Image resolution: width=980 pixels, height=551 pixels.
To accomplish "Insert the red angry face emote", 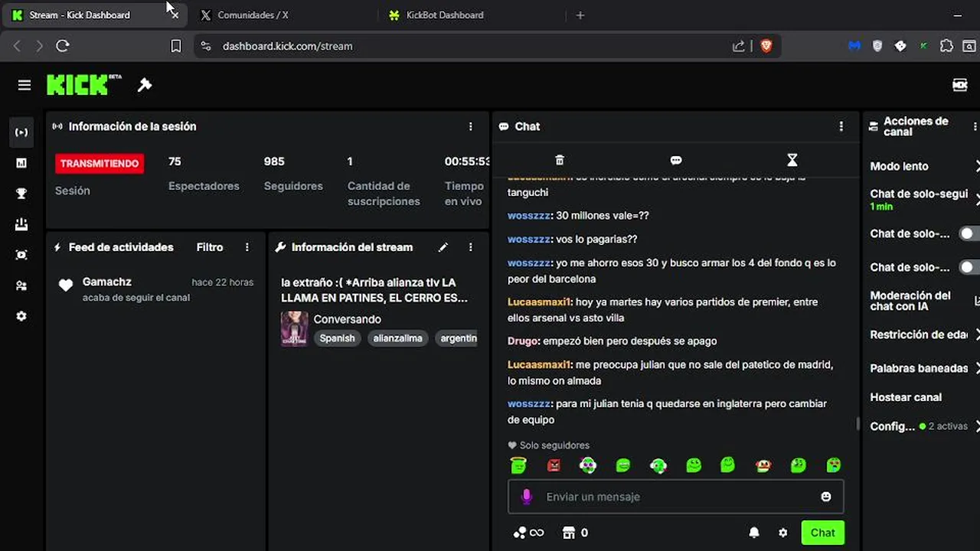I will point(554,465).
